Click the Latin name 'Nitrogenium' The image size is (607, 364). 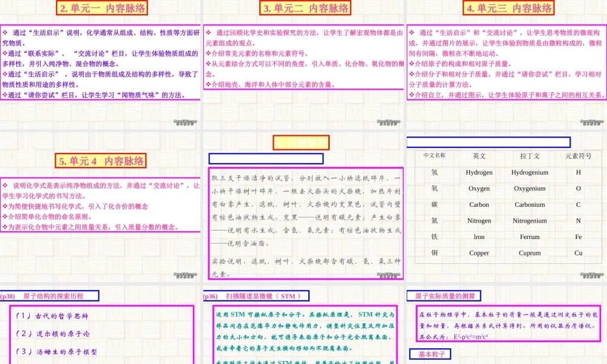[x=529, y=221]
